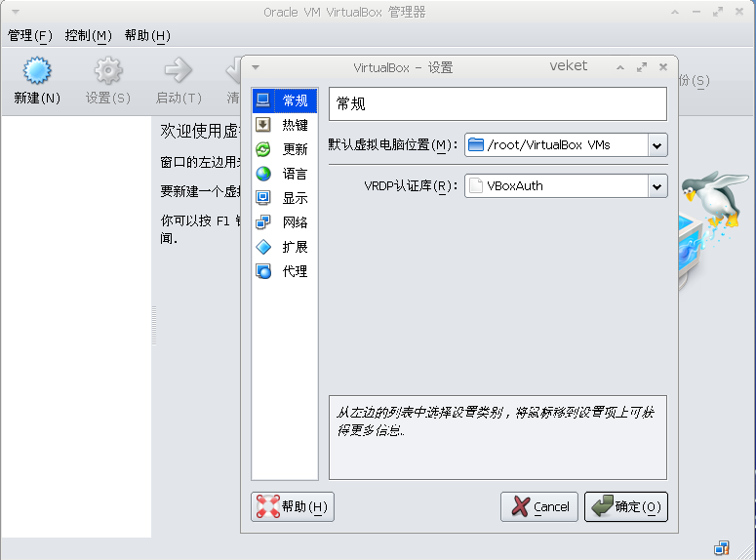
Task: Maximize the 设置 dialog window
Action: click(642, 67)
